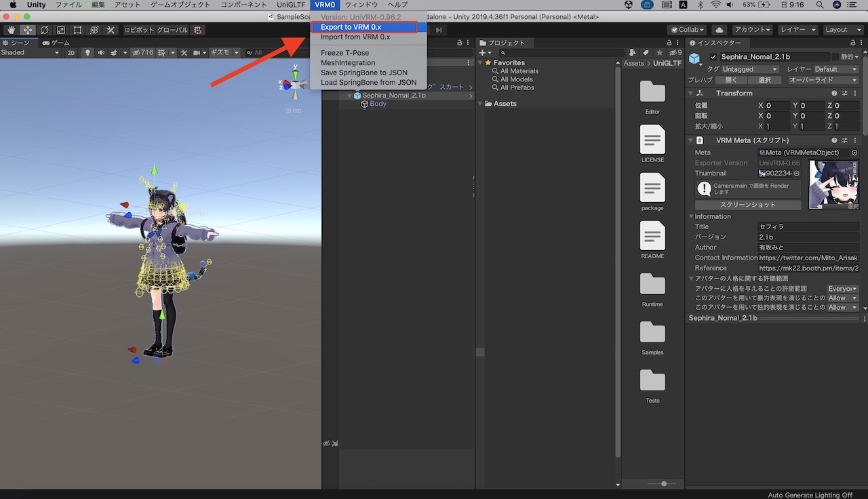This screenshot has width=868, height=499.
Task: Select the Rect Transform tool
Action: tap(77, 30)
